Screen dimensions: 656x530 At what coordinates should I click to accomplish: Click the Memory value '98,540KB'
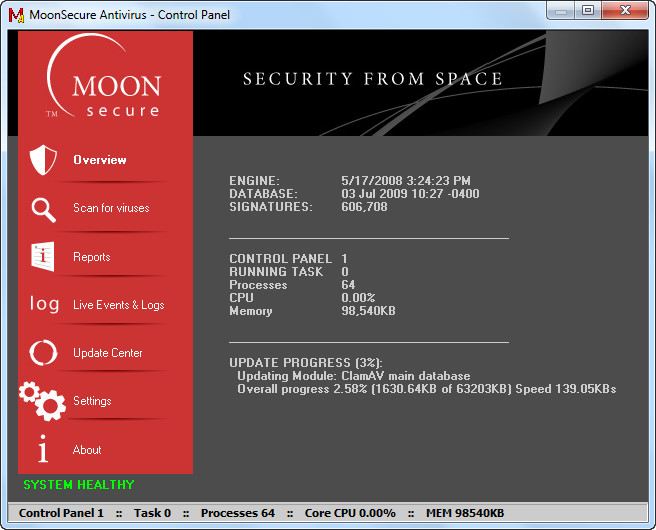pos(369,311)
